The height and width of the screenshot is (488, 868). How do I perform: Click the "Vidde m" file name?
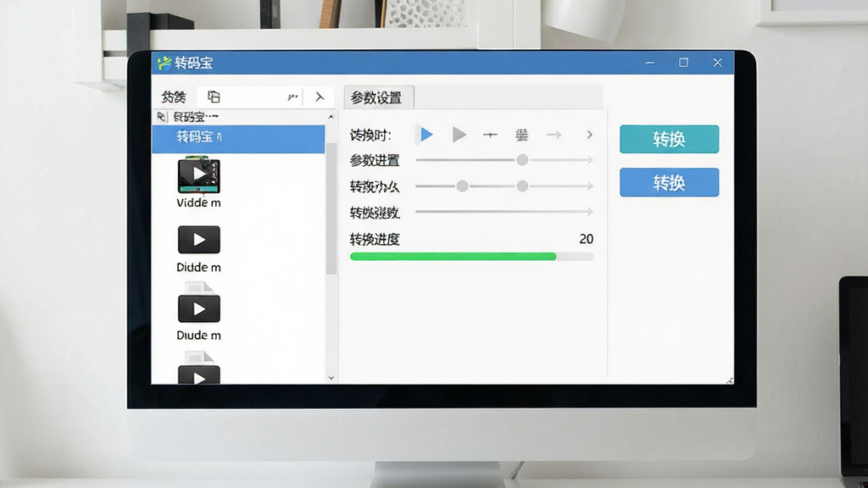click(x=198, y=203)
